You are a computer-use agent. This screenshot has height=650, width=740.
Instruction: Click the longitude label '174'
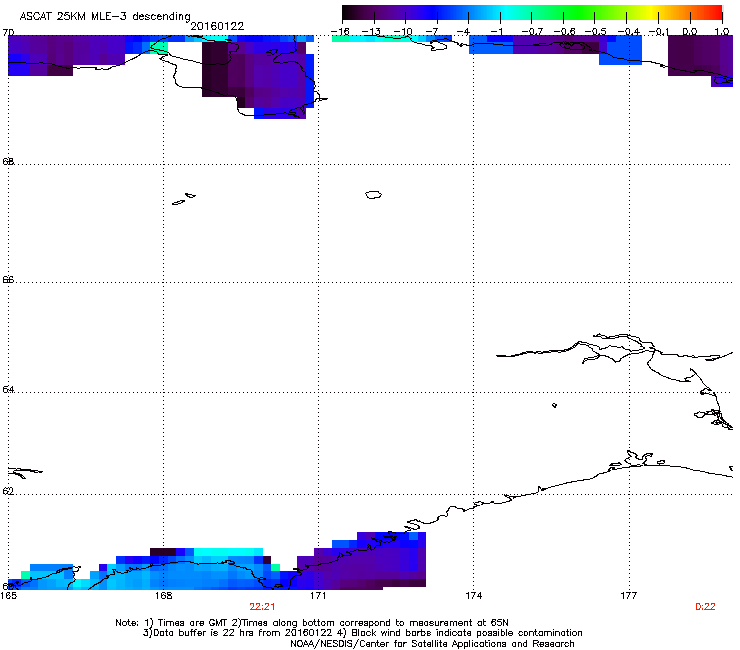click(x=474, y=596)
